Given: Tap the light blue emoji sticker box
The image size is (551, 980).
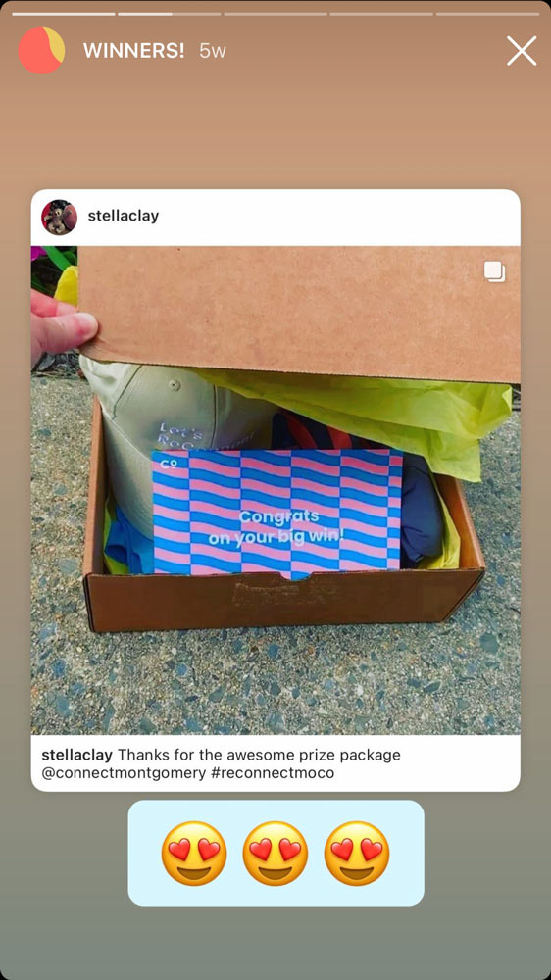Looking at the screenshot, I should click(275, 854).
